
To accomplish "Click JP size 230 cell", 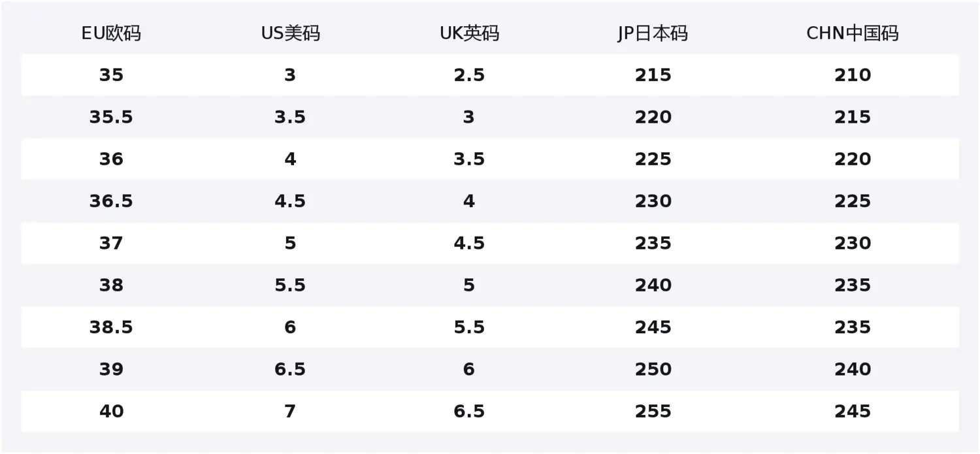I will 653,201.
